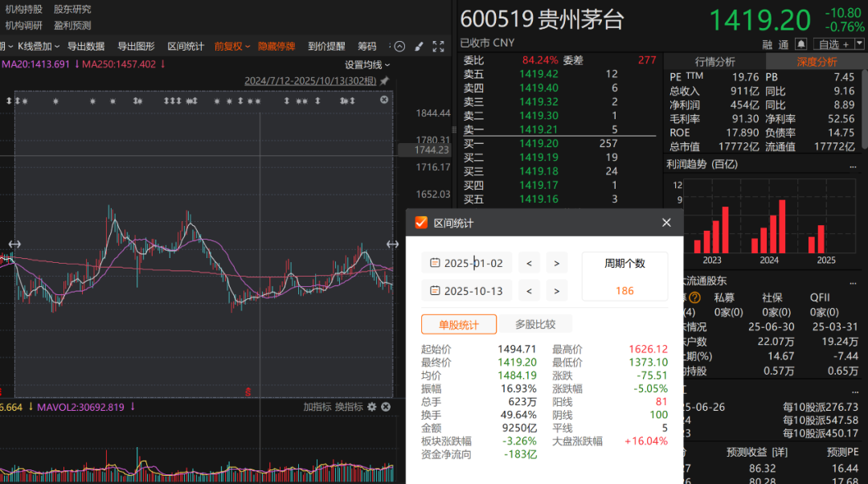This screenshot has height=484, width=868.
Task: Open the 前复权 adjustment dropdown
Action: tap(232, 47)
